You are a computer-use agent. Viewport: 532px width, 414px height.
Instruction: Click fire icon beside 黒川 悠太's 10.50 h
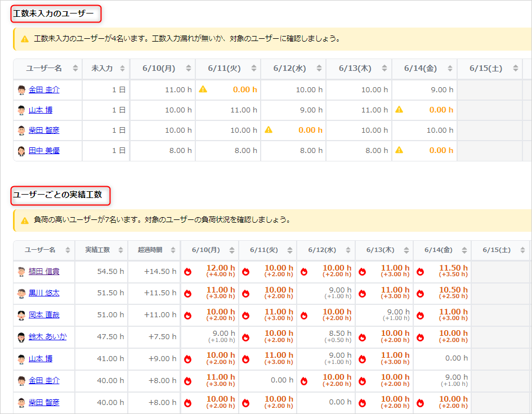(x=420, y=293)
